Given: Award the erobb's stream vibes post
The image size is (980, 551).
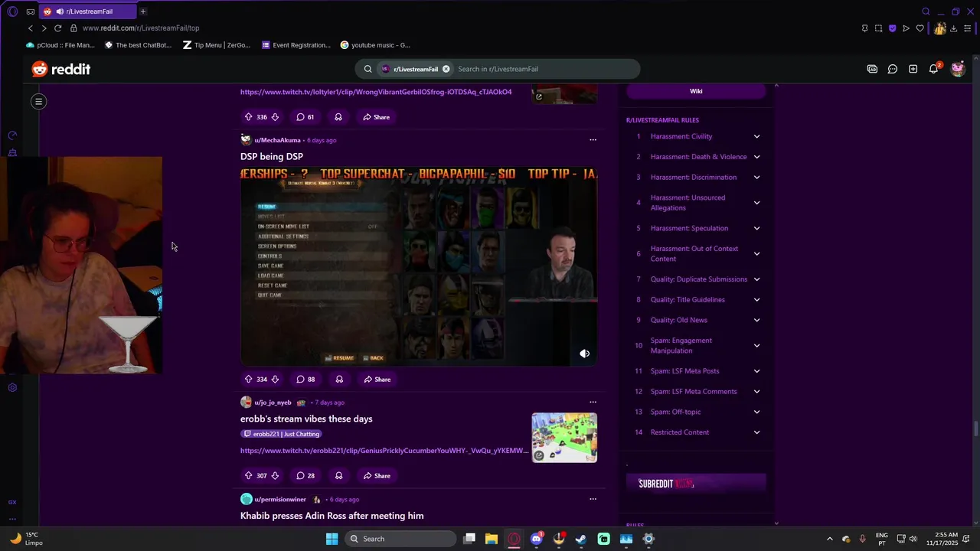Looking at the screenshot, I should [x=338, y=475].
